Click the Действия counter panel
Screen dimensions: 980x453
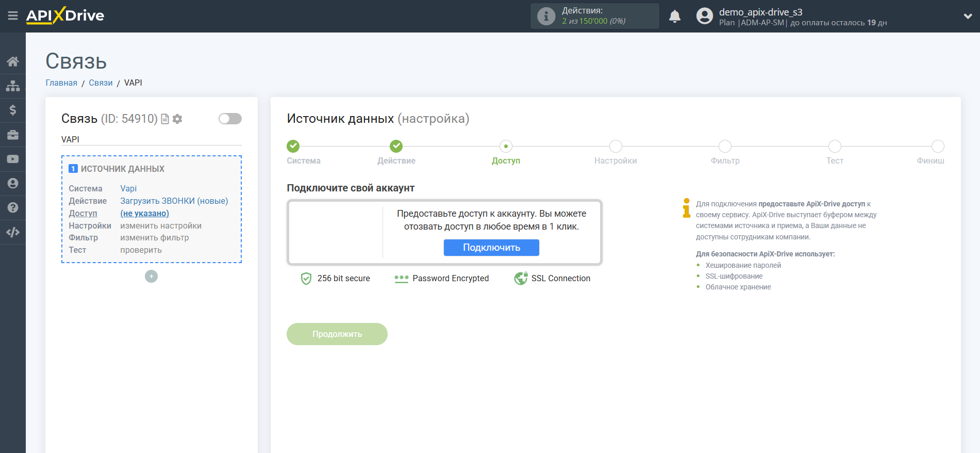click(x=594, y=16)
